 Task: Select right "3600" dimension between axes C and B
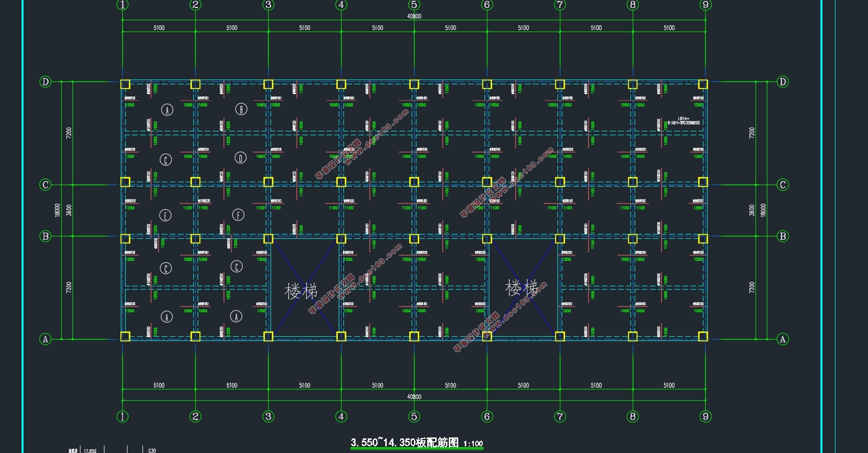[752, 210]
